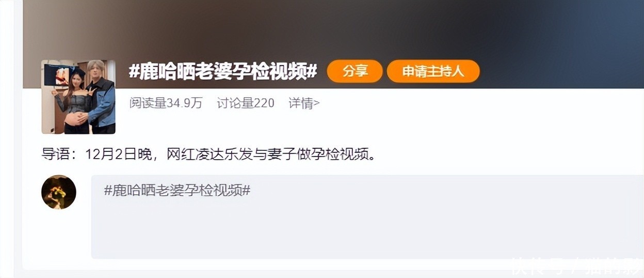Click the arrow chevron after 详情

(x=317, y=103)
